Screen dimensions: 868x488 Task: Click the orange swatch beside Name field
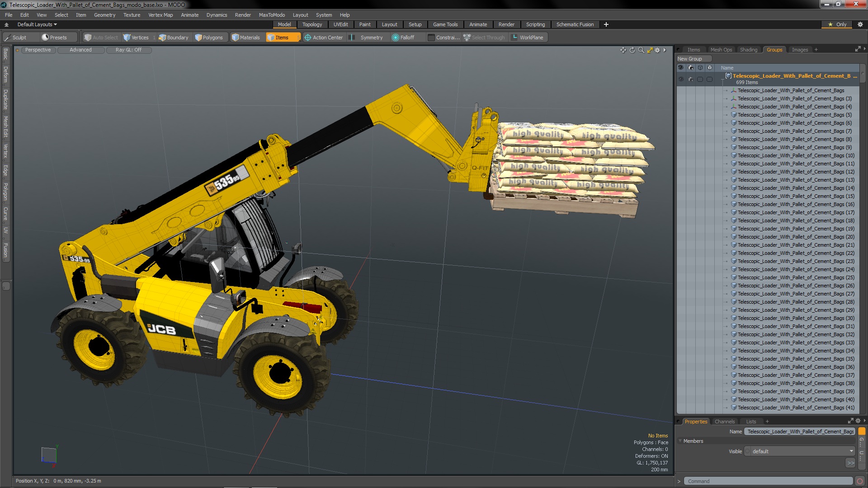coord(862,432)
